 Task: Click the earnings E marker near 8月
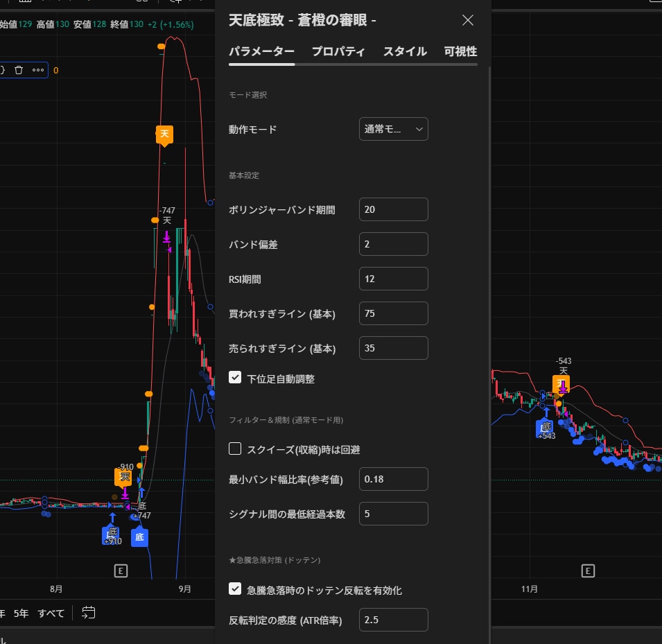click(x=121, y=571)
